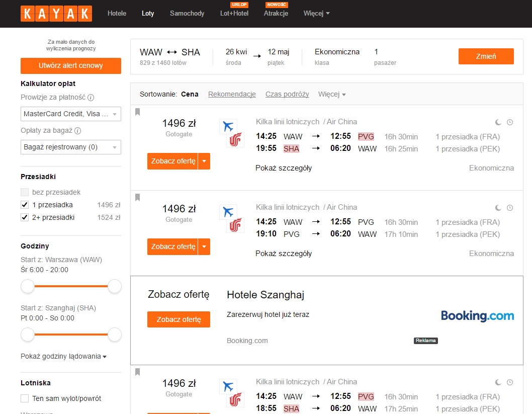
Task: Open info icon next to Prowizje za płatność
Action: pos(91,98)
